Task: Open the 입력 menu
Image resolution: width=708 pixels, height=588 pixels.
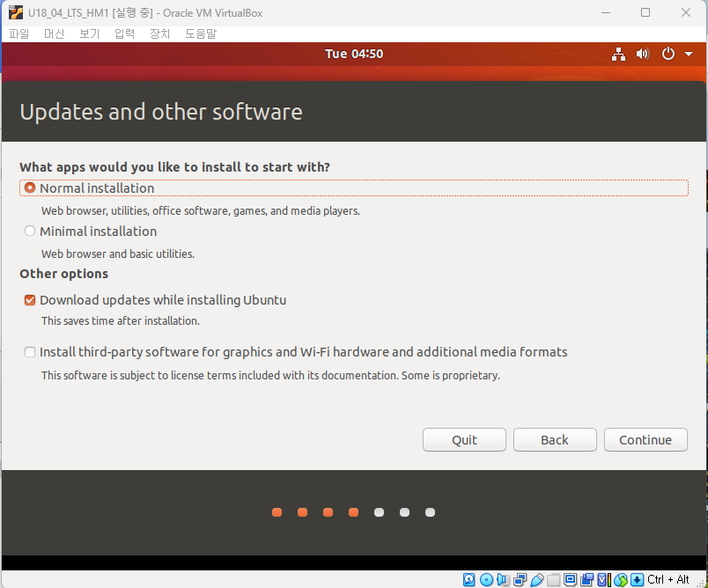Action: (x=125, y=33)
